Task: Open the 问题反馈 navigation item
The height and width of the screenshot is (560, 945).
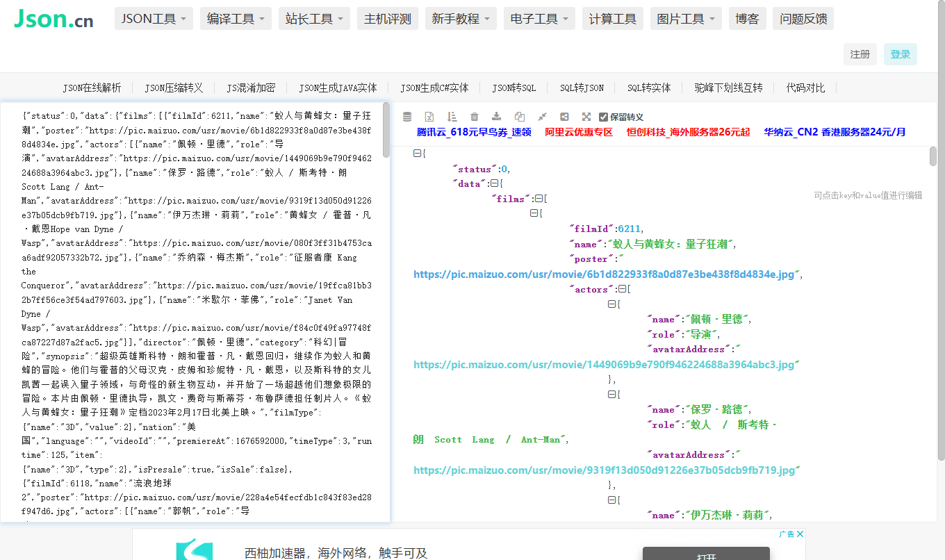Action: pyautogui.click(x=803, y=19)
